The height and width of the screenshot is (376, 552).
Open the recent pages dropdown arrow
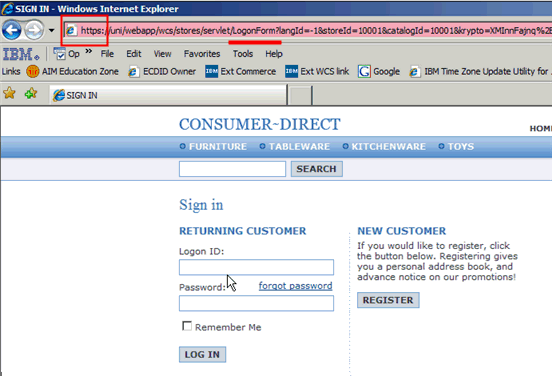[x=51, y=31]
